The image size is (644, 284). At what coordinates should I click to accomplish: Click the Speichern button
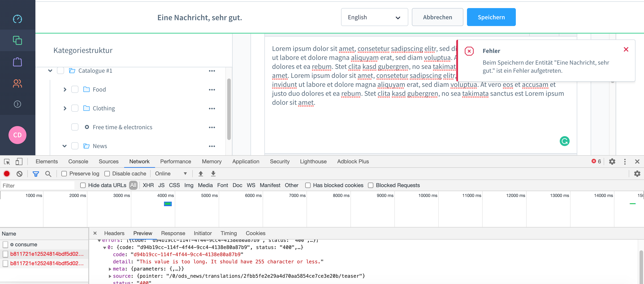click(491, 17)
